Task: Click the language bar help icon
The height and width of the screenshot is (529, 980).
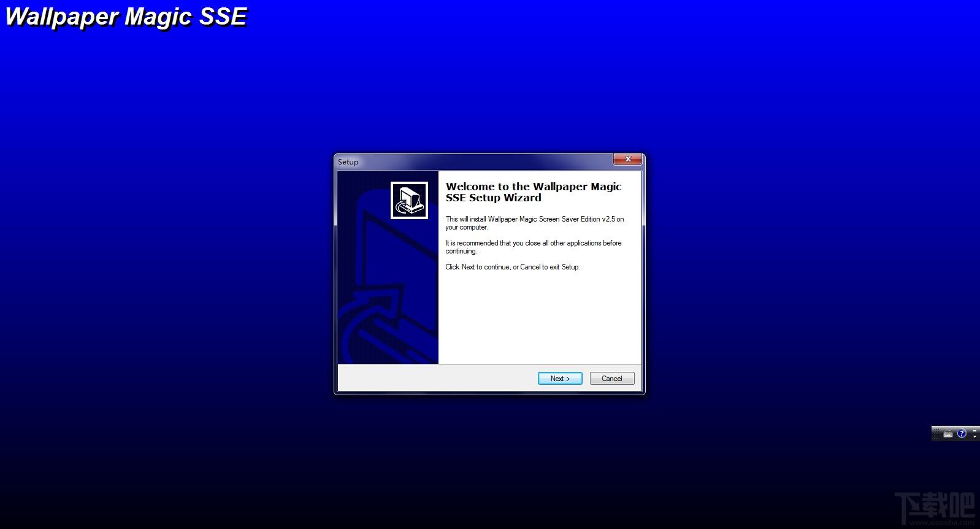Action: (x=962, y=433)
